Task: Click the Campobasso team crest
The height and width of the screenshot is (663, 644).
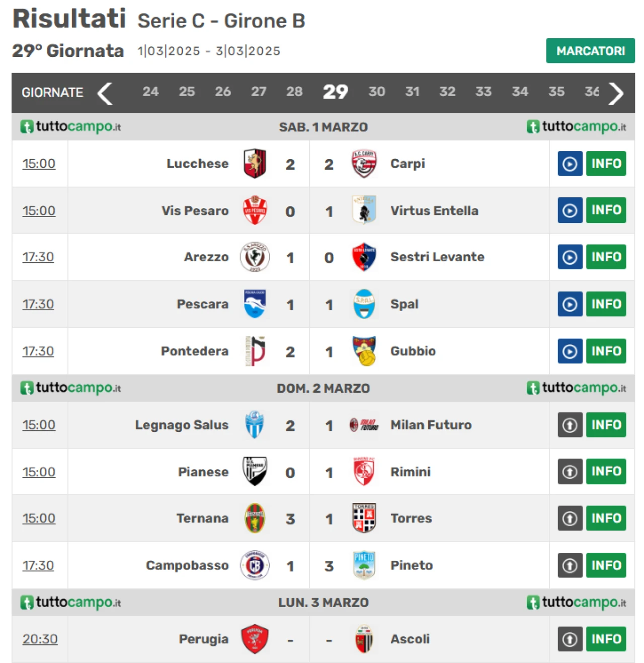Action: pos(255,565)
